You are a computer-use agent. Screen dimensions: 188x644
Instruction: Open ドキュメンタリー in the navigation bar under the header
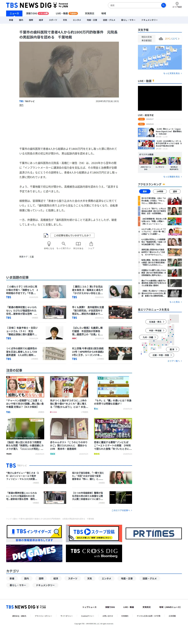pos(149,20)
